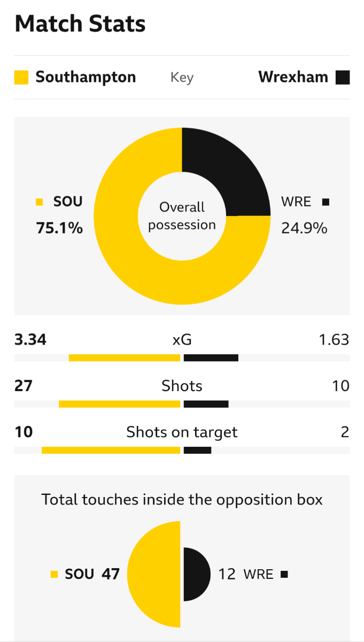This screenshot has width=364, height=642.
Task: Click the Wrexham team name
Action: (293, 77)
